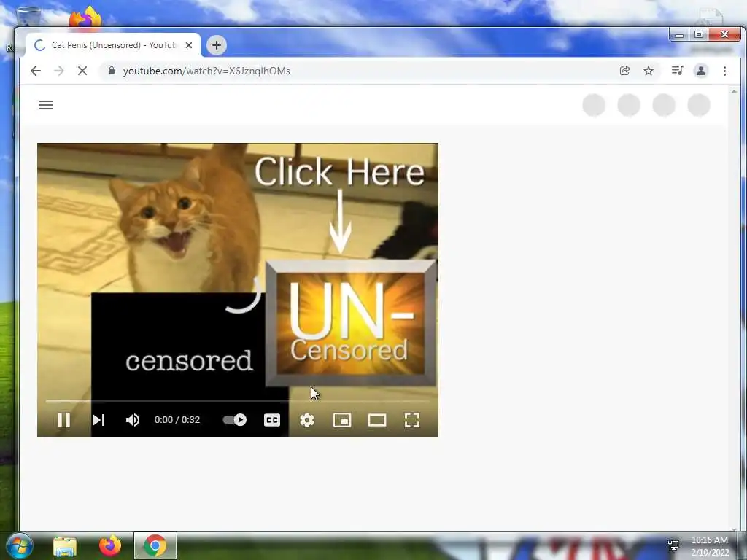Image resolution: width=747 pixels, height=560 pixels.
Task: Click the video time display 0:00 / 0:32
Action: [x=177, y=420]
